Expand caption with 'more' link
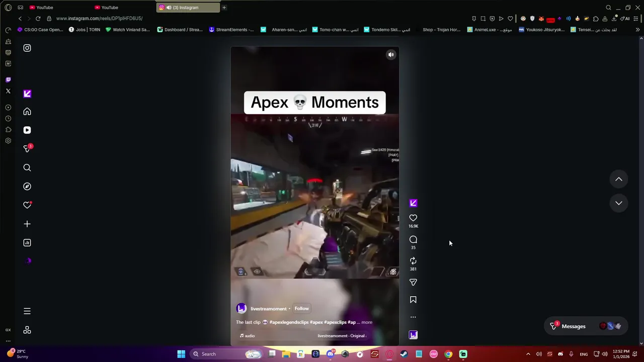The image size is (644, 362). click(367, 322)
